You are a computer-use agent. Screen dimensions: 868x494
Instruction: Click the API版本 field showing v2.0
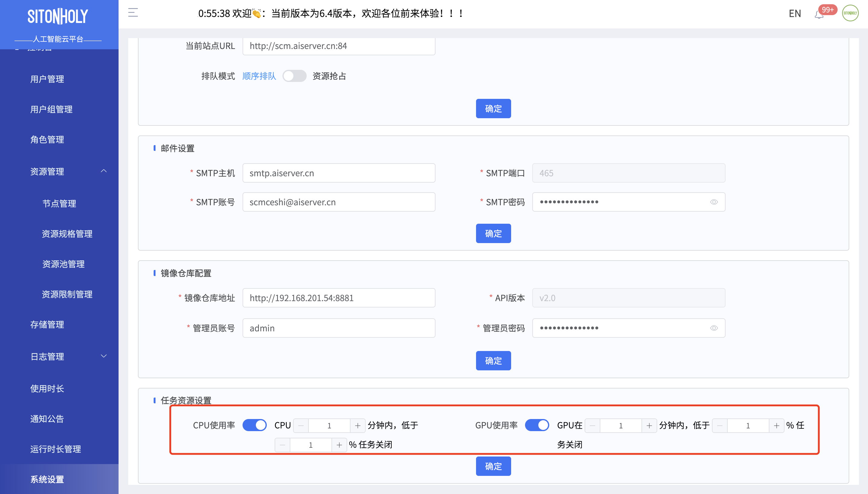point(629,298)
